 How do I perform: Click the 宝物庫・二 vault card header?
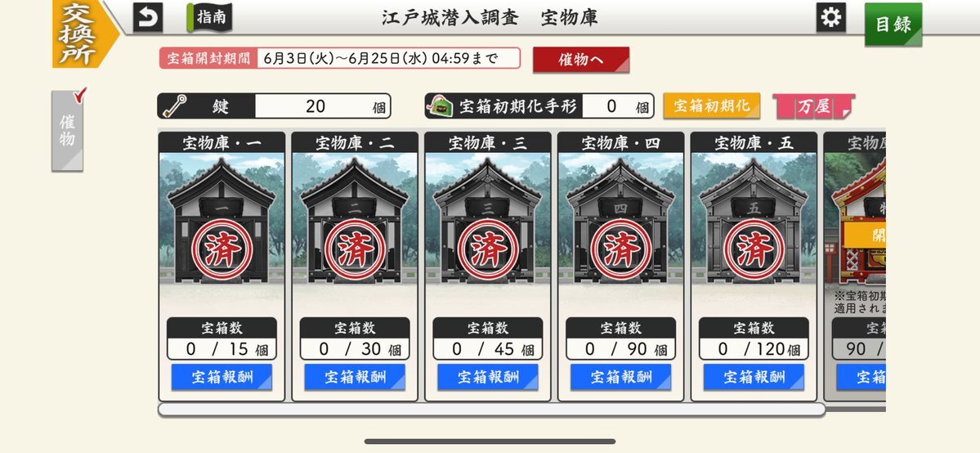(x=355, y=142)
